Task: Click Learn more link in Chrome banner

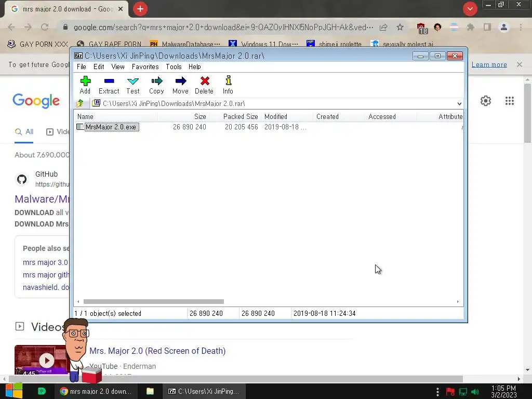Action: [x=489, y=64]
